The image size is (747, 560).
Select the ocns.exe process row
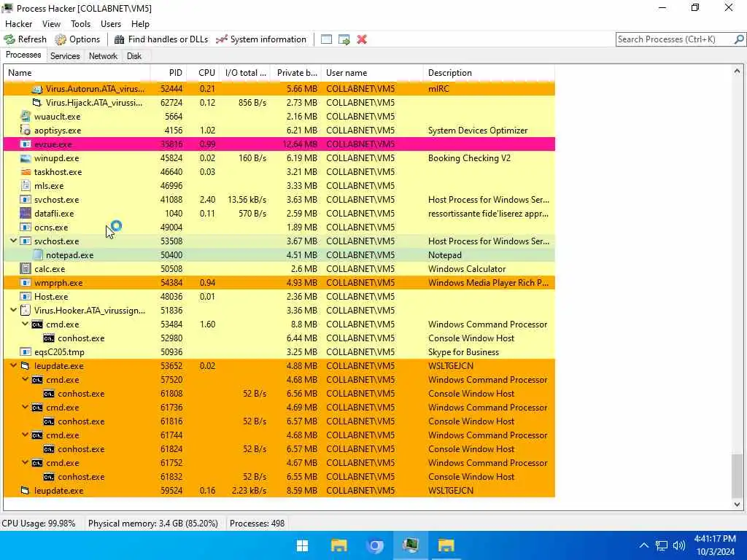(x=279, y=227)
